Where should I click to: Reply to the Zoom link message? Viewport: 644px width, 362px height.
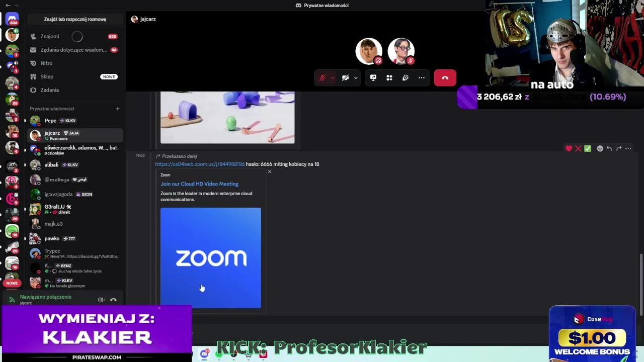(609, 148)
